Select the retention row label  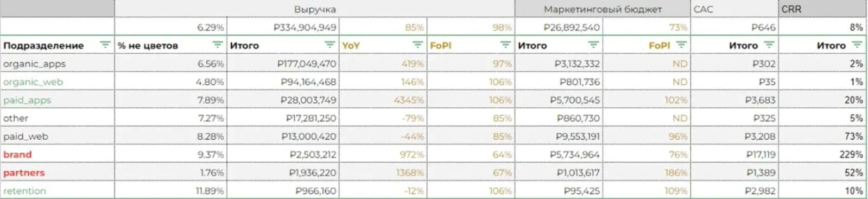point(24,191)
